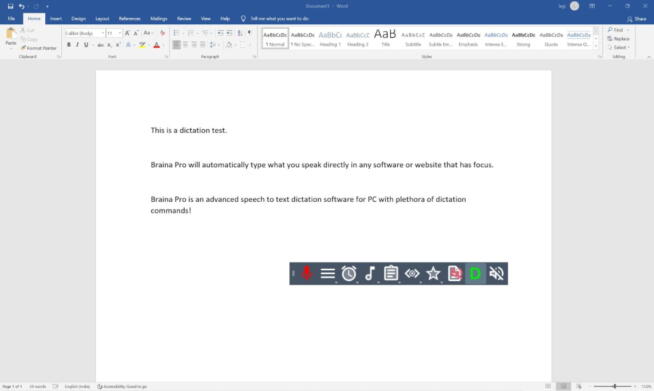This screenshot has height=391, width=654.
Task: Click the red document icon in Braina toolbar
Action: tap(454, 273)
